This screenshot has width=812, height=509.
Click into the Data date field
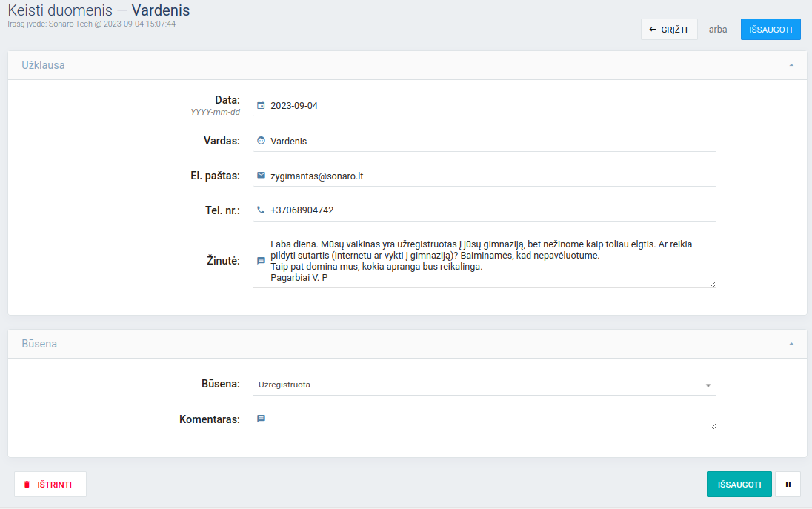pyautogui.click(x=489, y=106)
